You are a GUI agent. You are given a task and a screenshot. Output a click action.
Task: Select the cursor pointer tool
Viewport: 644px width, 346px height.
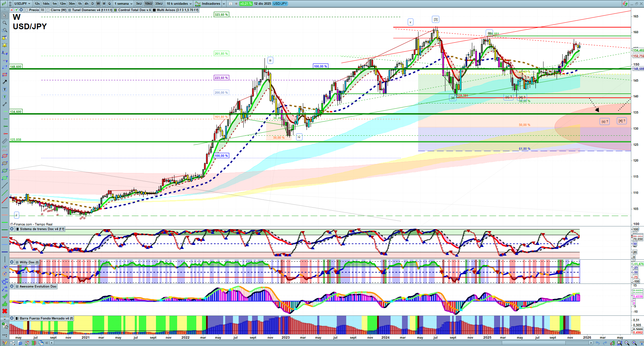[5, 15]
